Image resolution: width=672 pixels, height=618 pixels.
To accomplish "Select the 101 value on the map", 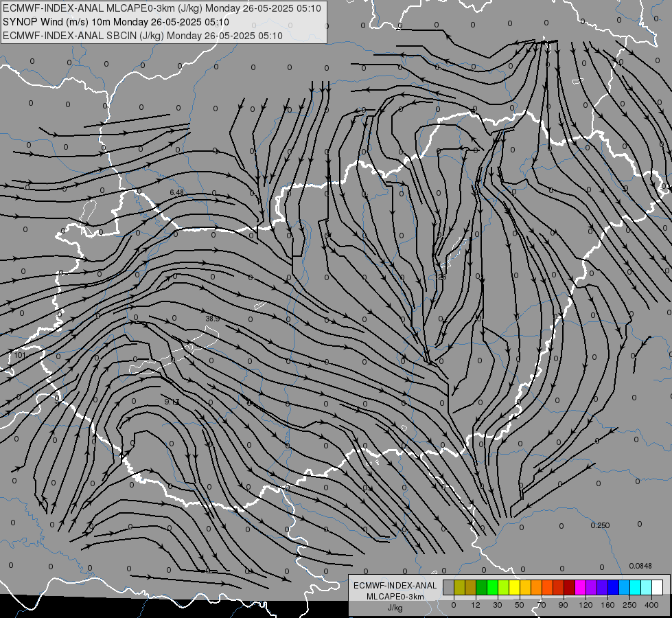I will click(x=20, y=355).
